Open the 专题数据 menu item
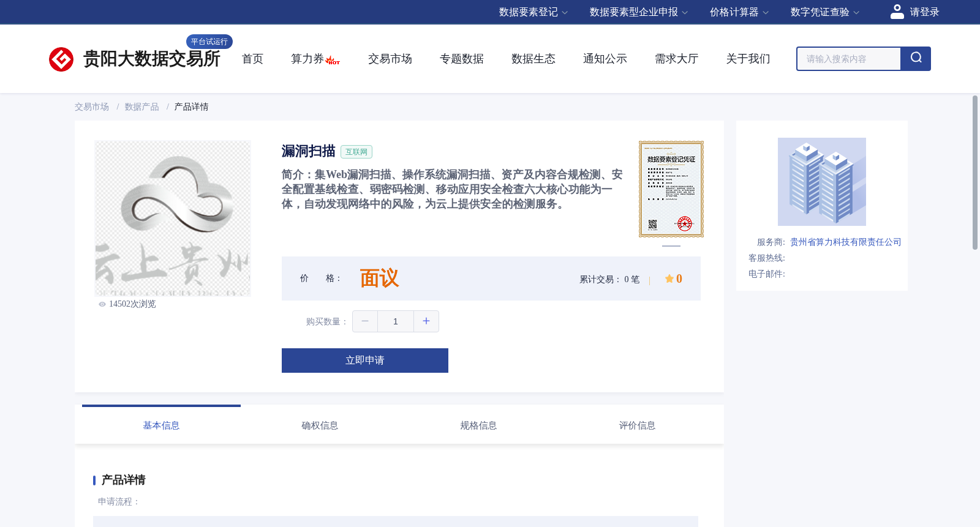Viewport: 980px width, 527px height. coord(462,59)
